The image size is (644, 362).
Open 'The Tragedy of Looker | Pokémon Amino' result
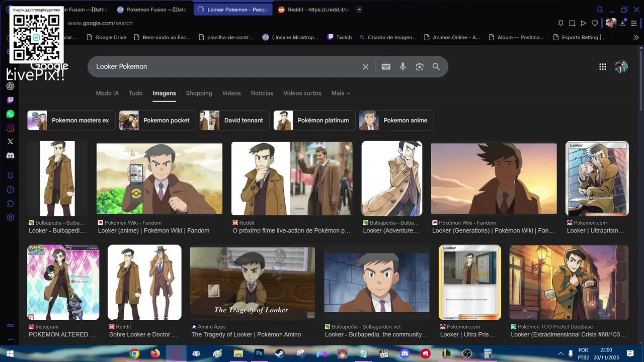(246, 334)
